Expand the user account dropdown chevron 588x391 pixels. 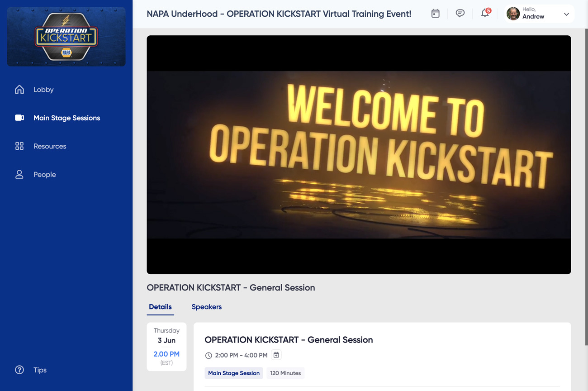coord(566,14)
